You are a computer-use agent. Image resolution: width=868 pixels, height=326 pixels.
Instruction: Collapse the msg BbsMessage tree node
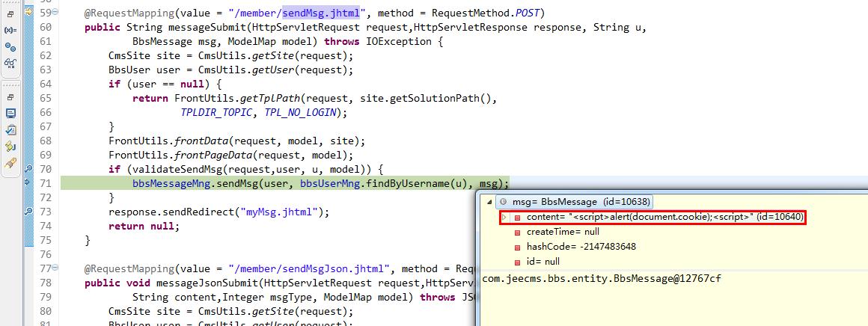pyautogui.click(x=489, y=202)
